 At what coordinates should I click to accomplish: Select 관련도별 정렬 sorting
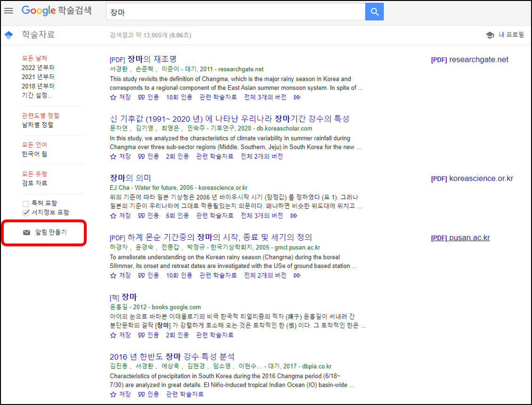point(41,116)
